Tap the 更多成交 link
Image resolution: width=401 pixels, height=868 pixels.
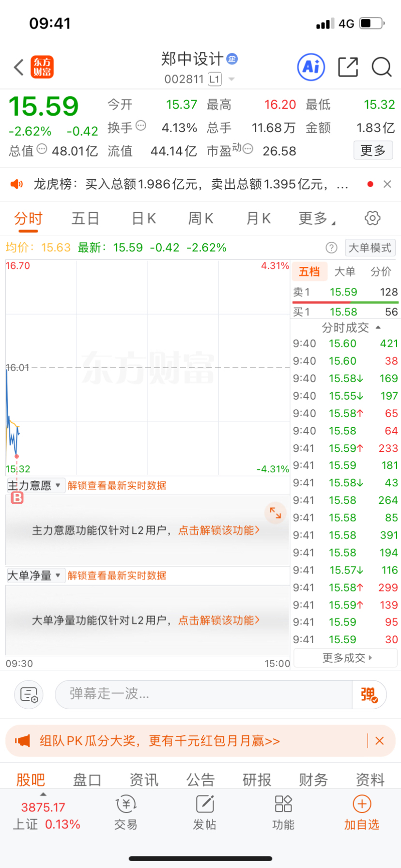[x=346, y=658]
